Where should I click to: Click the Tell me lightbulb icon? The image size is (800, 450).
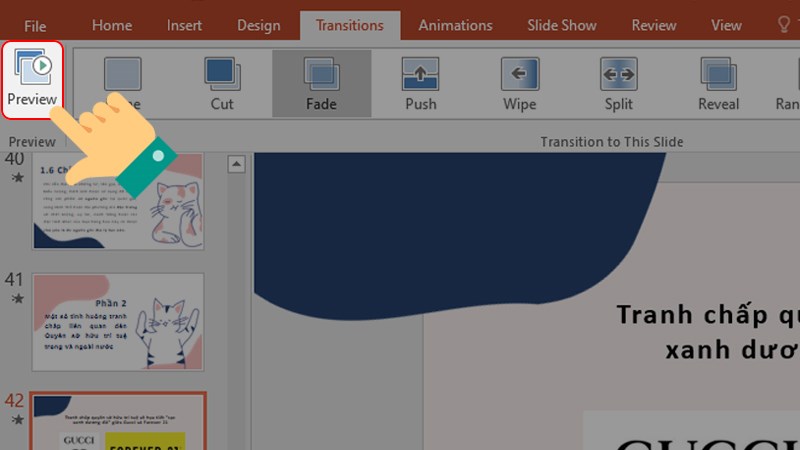[x=784, y=25]
